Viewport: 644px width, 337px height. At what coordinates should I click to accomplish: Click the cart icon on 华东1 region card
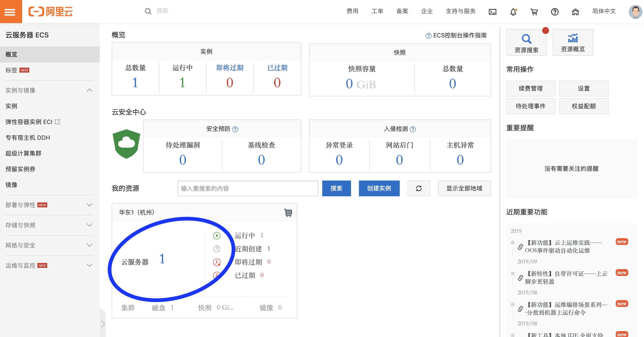point(288,212)
